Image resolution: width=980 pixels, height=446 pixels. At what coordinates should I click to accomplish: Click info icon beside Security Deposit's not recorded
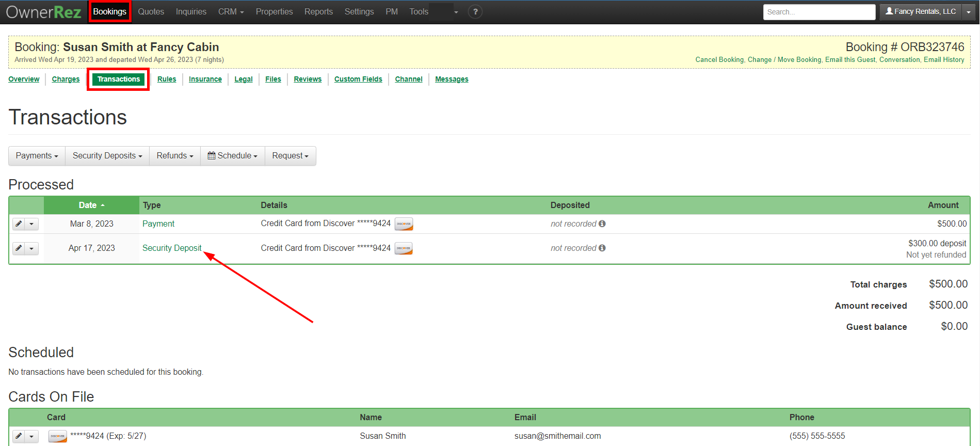[602, 248]
